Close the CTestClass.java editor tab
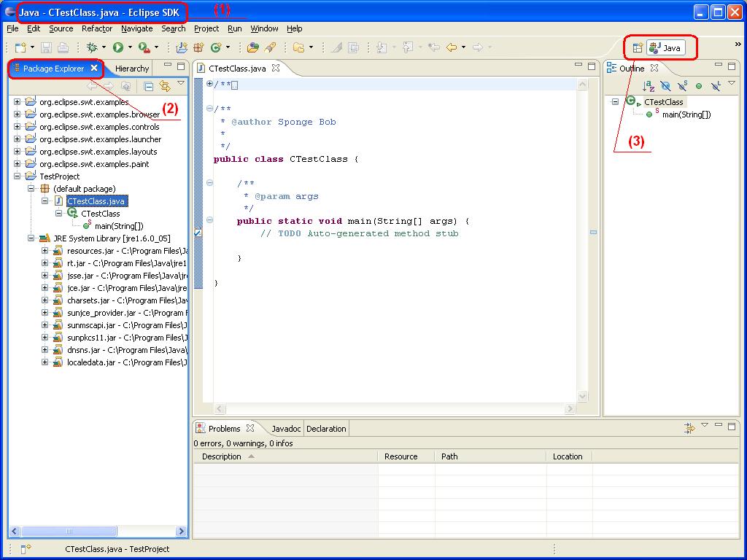Screen dimensions: 747x560 pos(276,68)
